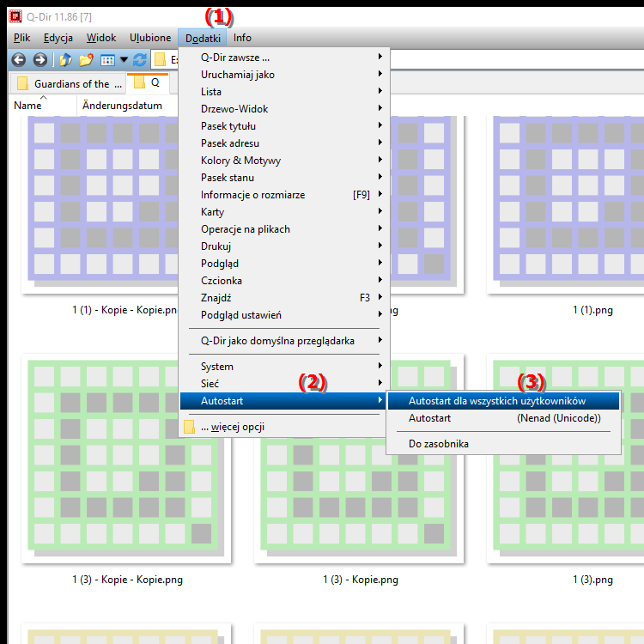Viewport: 644px width, 644px height.
Task: Expand Q-Dir zawsze ... submenu
Action: (284, 58)
